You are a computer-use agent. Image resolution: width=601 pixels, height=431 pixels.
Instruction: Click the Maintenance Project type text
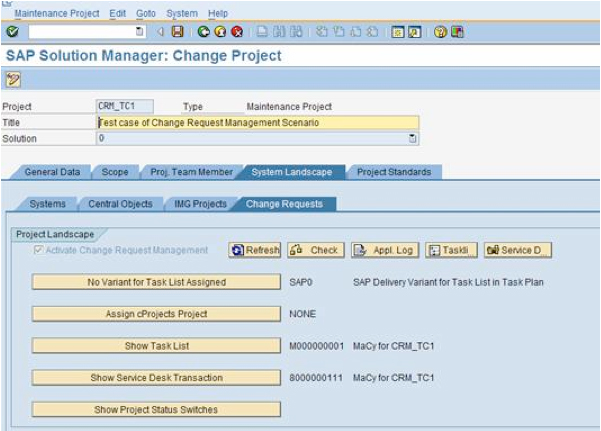point(289,107)
